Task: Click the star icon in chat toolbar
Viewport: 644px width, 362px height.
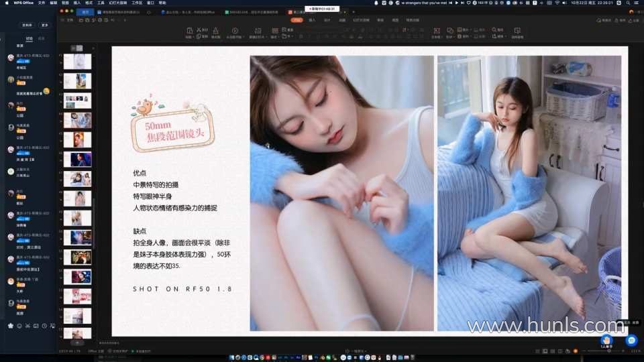Action: point(11,326)
